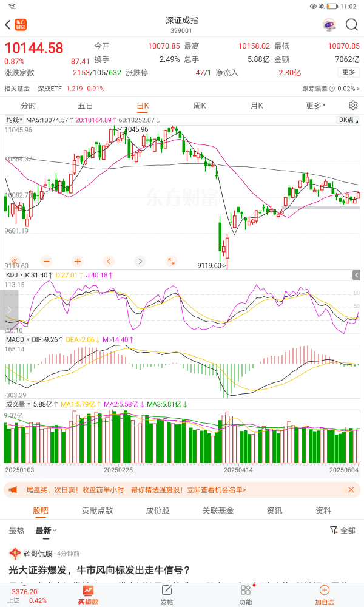Tap 发帖 post icon

click(166, 594)
